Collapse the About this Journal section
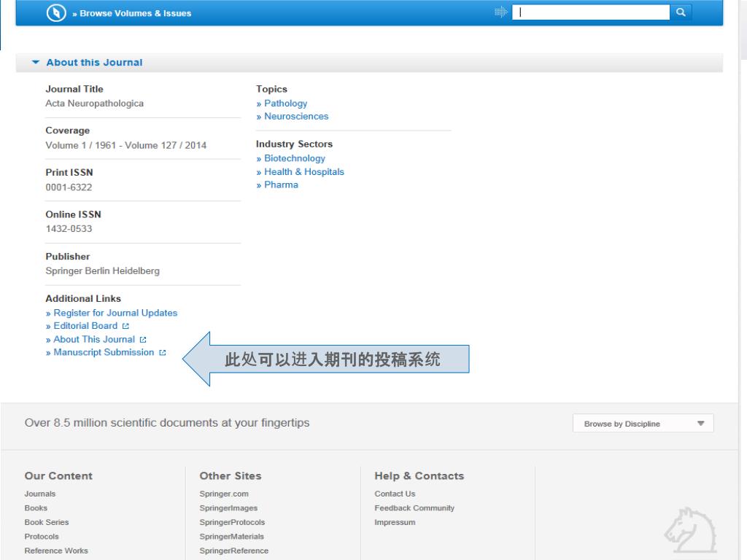Image resolution: width=747 pixels, height=560 pixels. [x=35, y=63]
